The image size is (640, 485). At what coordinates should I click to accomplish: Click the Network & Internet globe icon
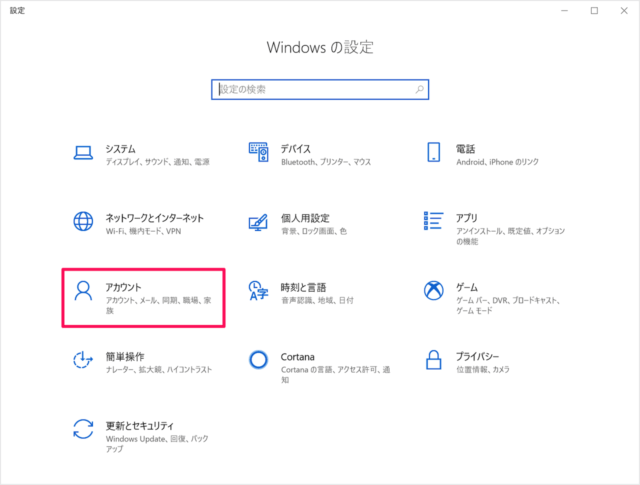point(83,221)
